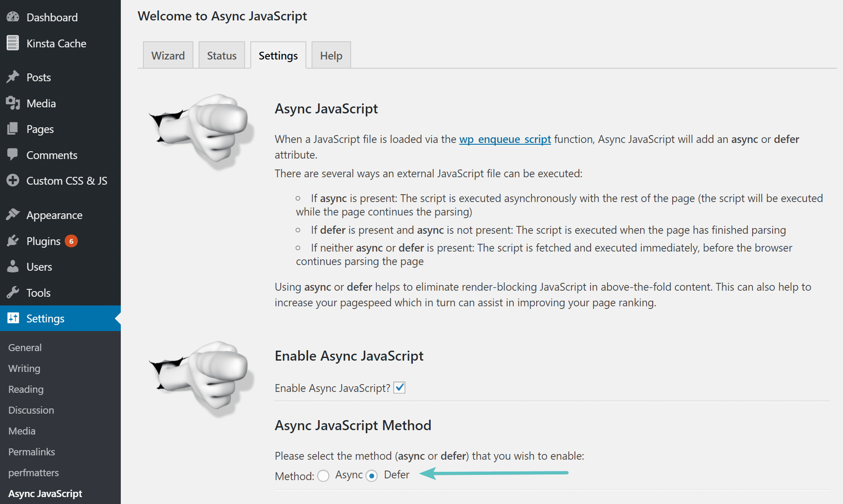Click the Appearance icon in sidebar

coord(13,215)
